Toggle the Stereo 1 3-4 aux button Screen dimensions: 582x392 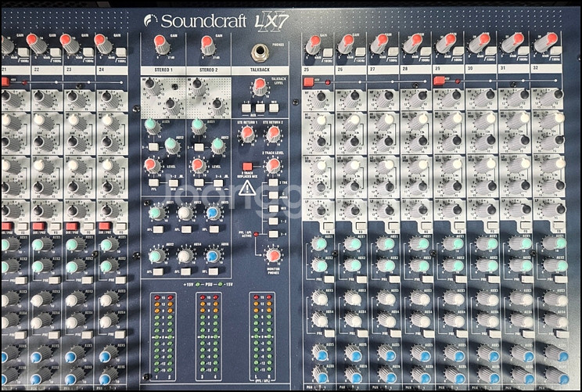coord(153,147)
